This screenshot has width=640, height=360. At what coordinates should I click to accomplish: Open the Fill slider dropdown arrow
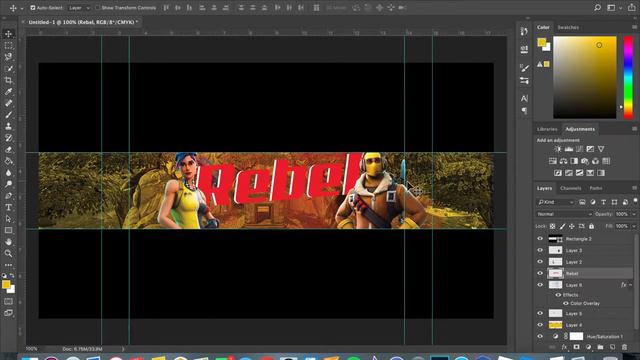click(634, 226)
